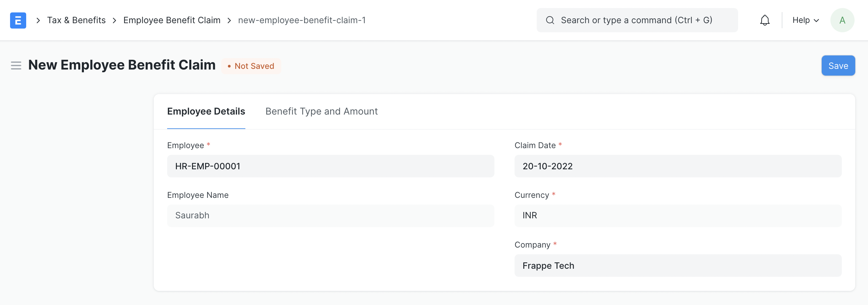
Task: Open the Currency INR link field
Action: (678, 216)
